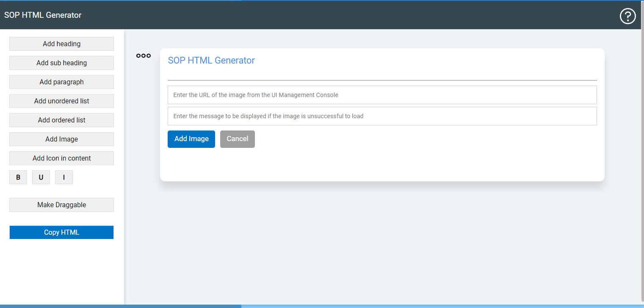
Task: Click the SOP HTML Generator header title
Action: [x=43, y=15]
